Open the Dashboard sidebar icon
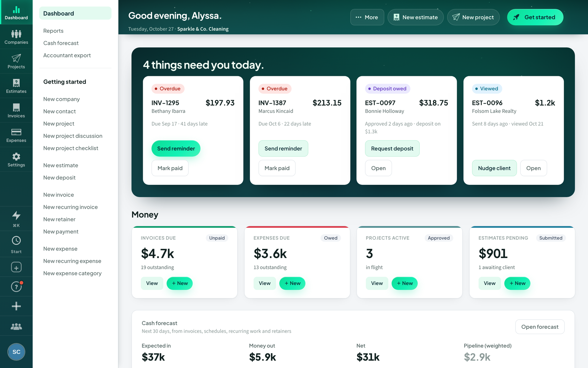The height and width of the screenshot is (368, 588). click(16, 12)
